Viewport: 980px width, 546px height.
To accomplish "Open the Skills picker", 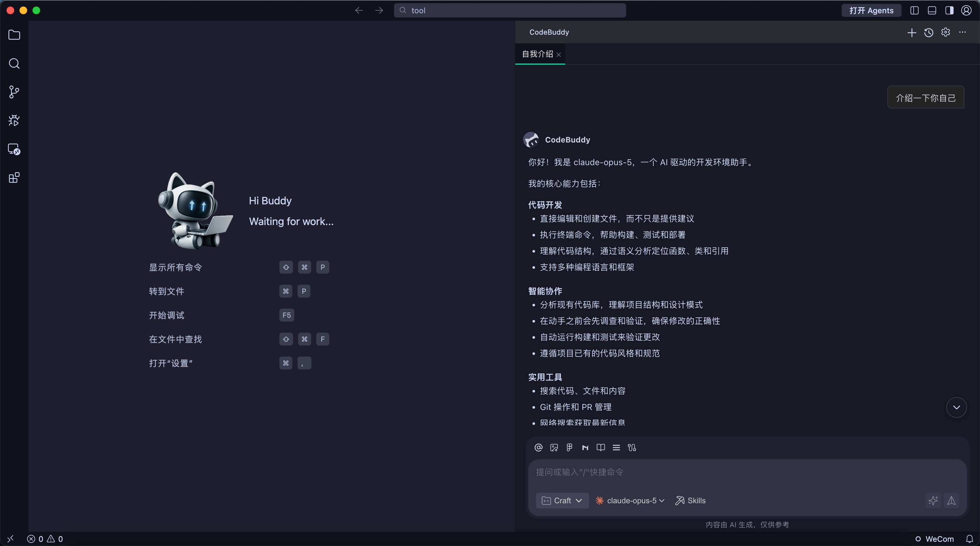I will (691, 500).
